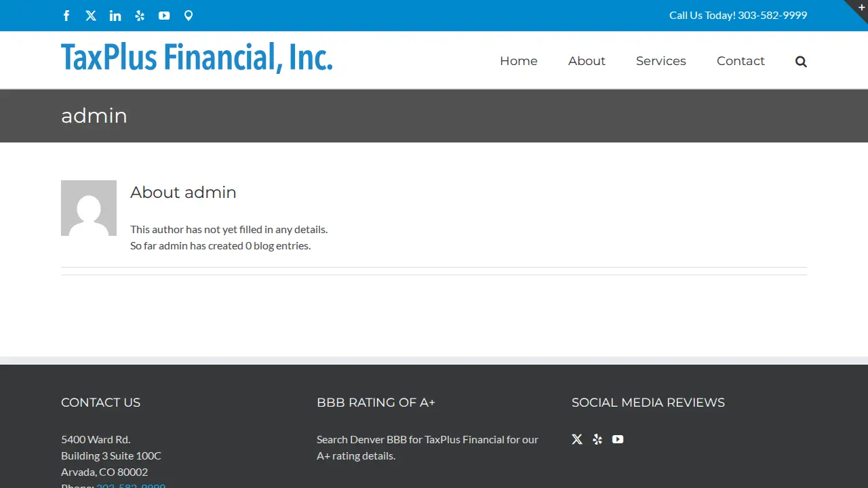The image size is (868, 488).
Task: Click the TaxPlus Financial, Inc. logo
Action: pyautogui.click(x=197, y=58)
